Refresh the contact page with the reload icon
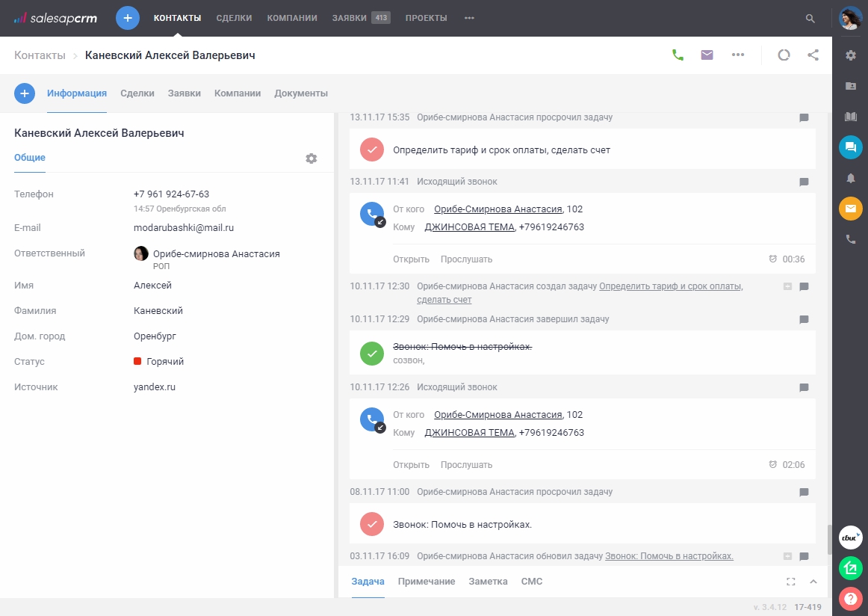Screen dimensions: 868x616 click(x=784, y=55)
